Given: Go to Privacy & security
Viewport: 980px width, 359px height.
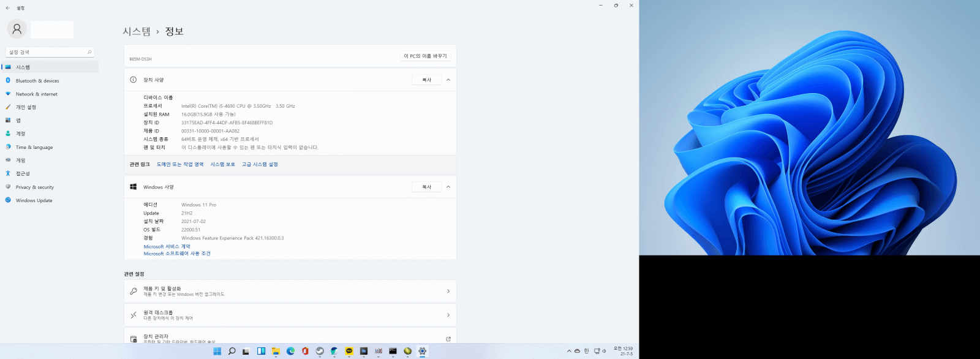Looking at the screenshot, I should point(50,187).
